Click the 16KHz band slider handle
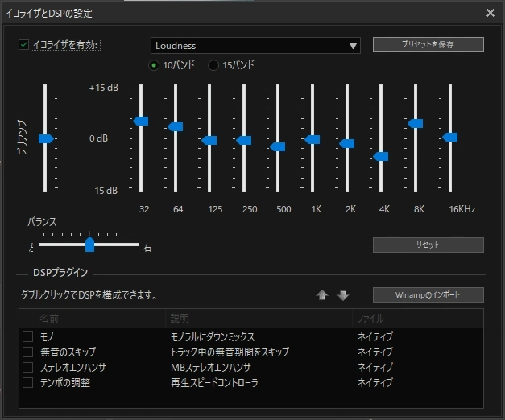The image size is (505, 420). click(450, 137)
